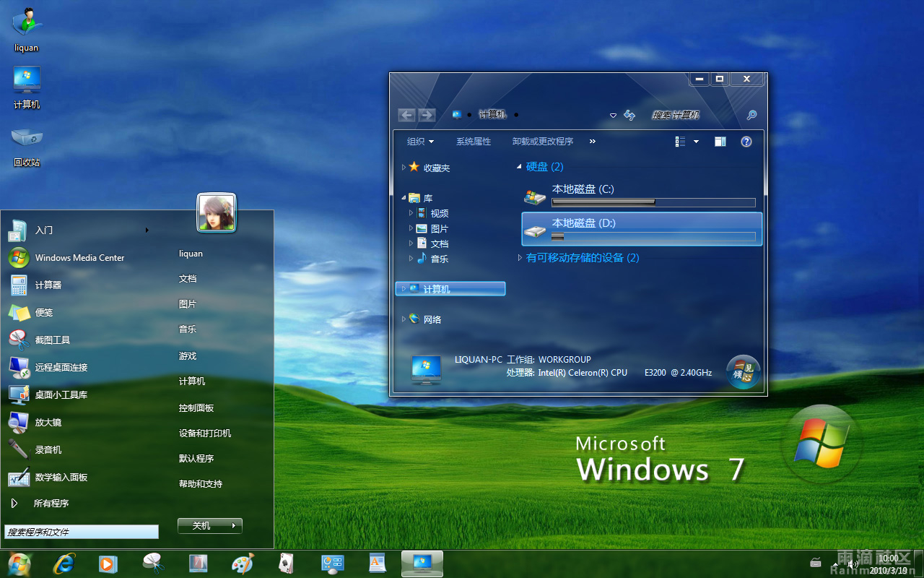Image resolution: width=924 pixels, height=578 pixels.
Task: Open WordPad document icon on taskbar
Action: tap(377, 564)
